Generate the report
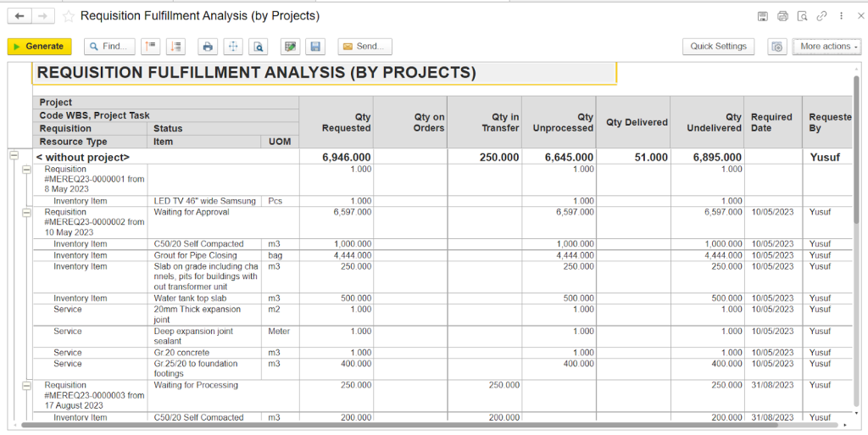The image size is (868, 435). (39, 47)
